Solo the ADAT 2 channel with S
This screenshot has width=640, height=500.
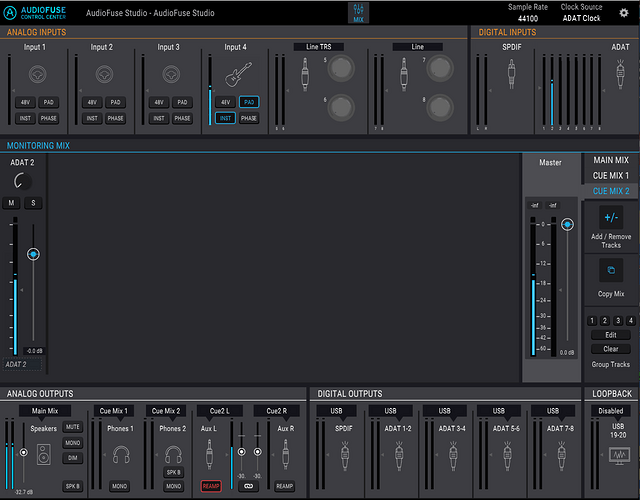33,203
